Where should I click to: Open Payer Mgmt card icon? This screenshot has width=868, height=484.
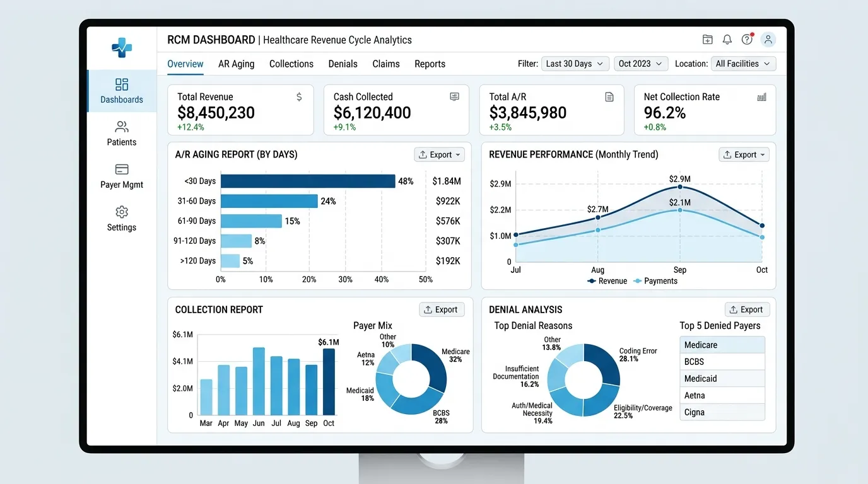pyautogui.click(x=122, y=170)
